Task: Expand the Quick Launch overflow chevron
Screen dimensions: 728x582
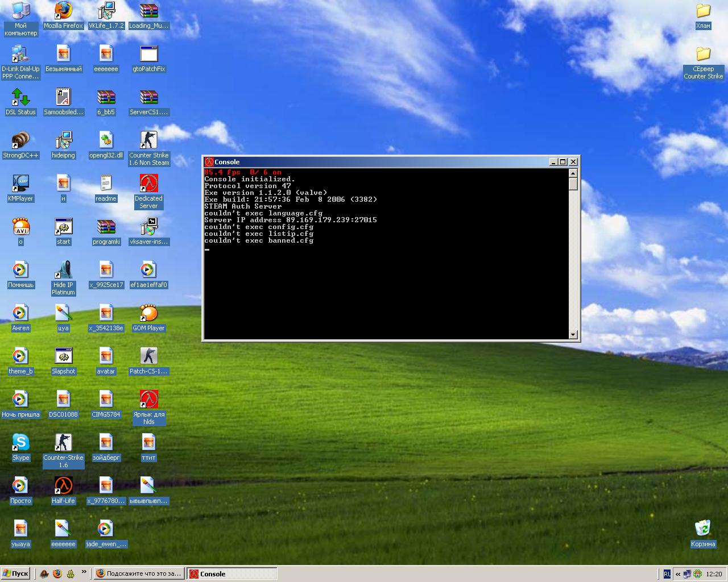Action: pyautogui.click(x=84, y=572)
